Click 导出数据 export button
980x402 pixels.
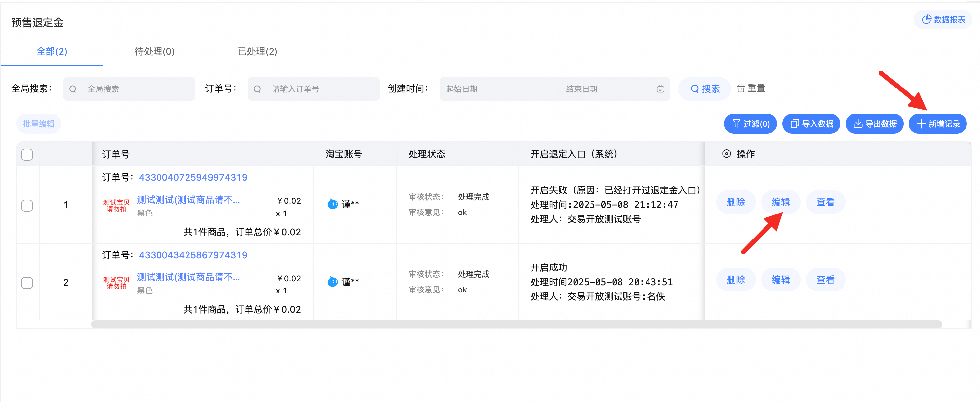pyautogui.click(x=874, y=124)
